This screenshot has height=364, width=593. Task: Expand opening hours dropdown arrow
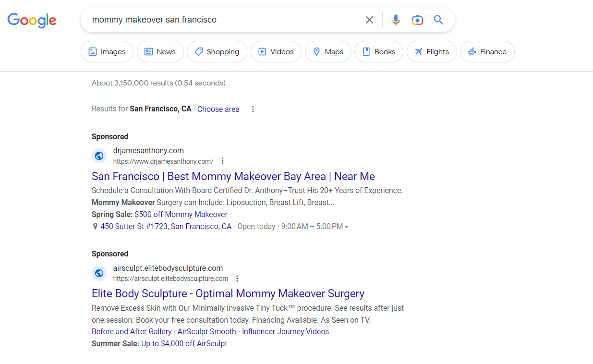click(347, 227)
